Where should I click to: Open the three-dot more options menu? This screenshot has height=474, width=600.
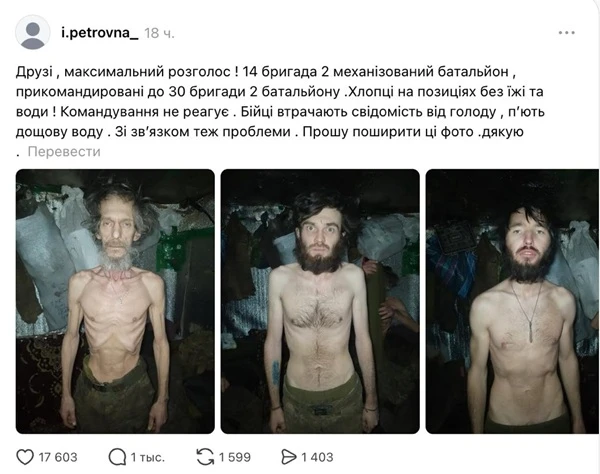[x=567, y=33]
